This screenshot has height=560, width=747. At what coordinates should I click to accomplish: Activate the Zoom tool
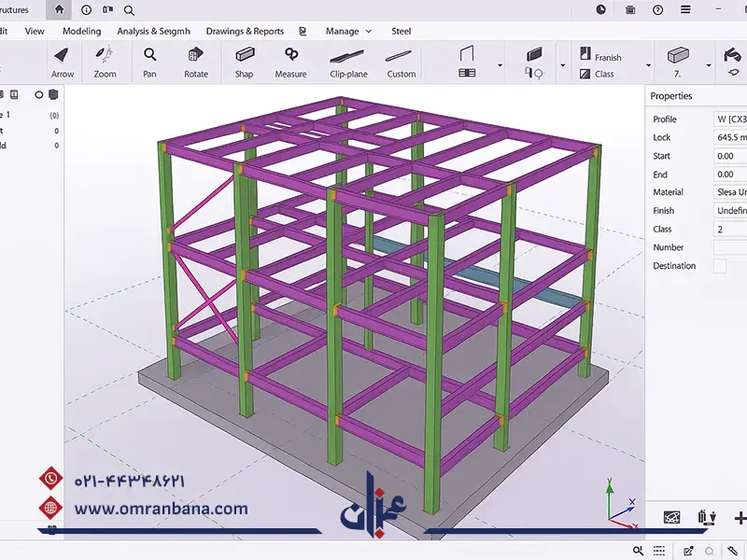[105, 62]
